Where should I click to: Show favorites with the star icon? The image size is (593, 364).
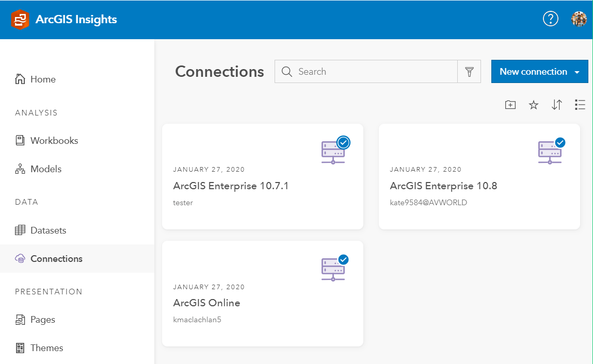[534, 105]
